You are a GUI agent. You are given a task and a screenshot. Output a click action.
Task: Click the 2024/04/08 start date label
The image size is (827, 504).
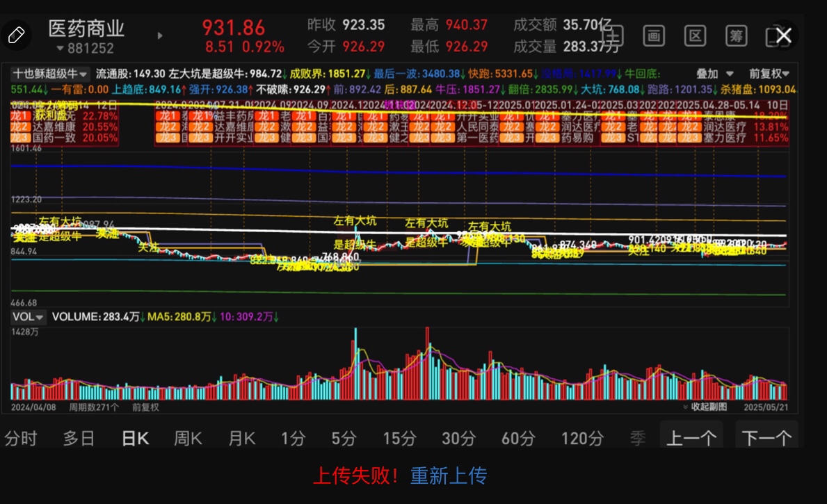pyautogui.click(x=33, y=407)
